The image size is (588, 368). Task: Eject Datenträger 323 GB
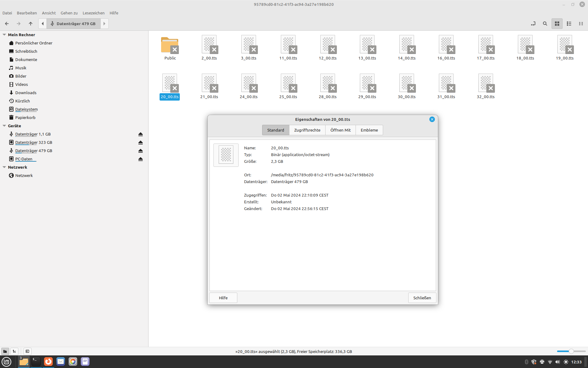tap(141, 143)
